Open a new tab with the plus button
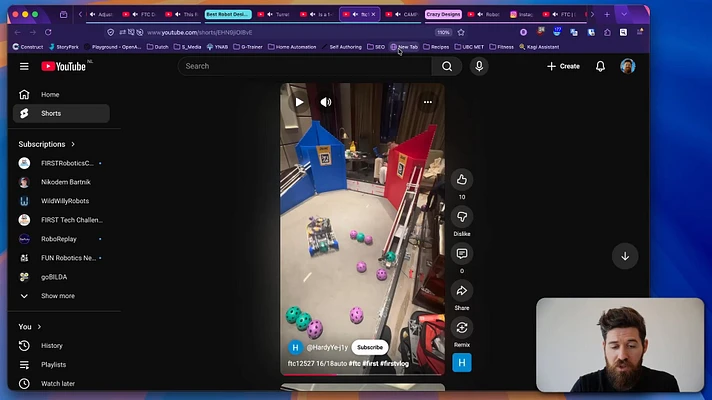 [607, 15]
